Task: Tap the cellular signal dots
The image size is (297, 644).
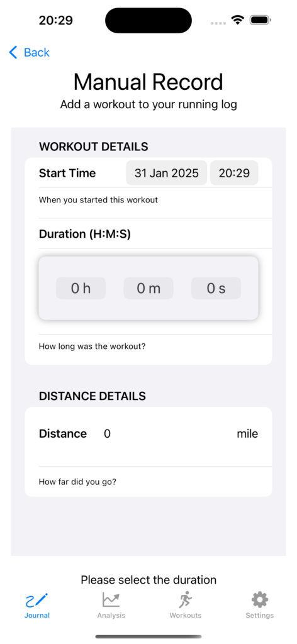Action: tap(218, 23)
